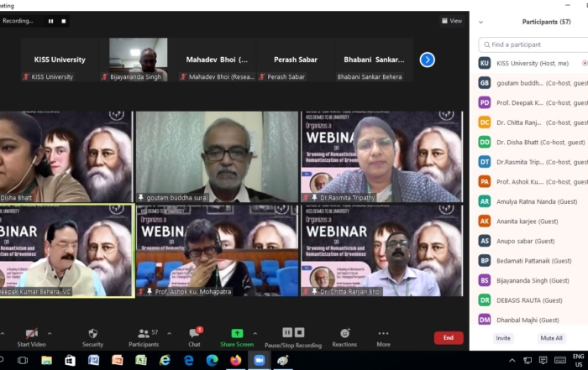Click the Invite button
Screen dimensions: 588x370
click(503, 338)
